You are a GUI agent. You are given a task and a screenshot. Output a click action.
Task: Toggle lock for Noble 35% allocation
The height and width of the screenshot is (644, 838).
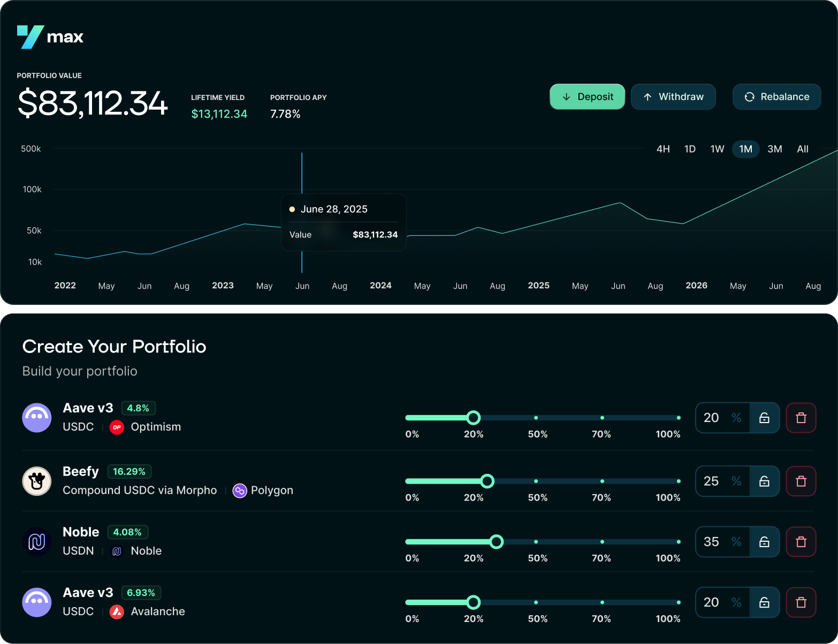point(764,542)
